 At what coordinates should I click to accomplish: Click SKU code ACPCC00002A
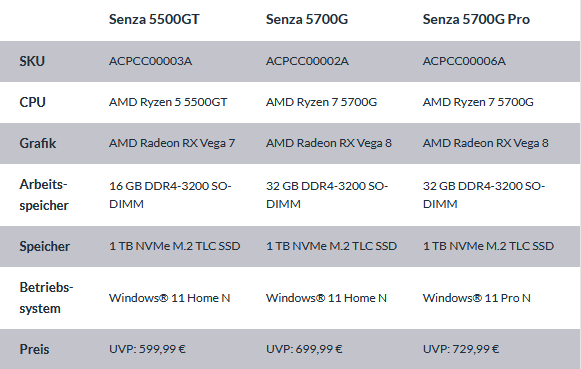coord(307,61)
